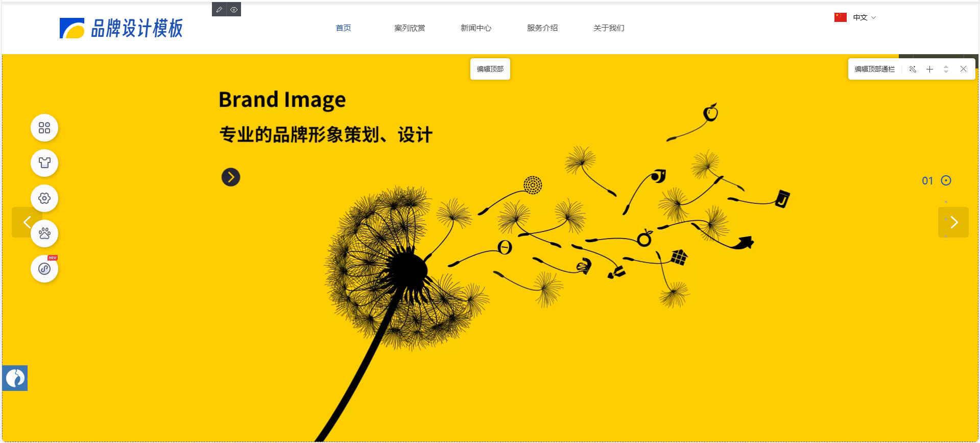Go to the 首页 navigation item
This screenshot has height=443, width=980.
(x=343, y=28)
